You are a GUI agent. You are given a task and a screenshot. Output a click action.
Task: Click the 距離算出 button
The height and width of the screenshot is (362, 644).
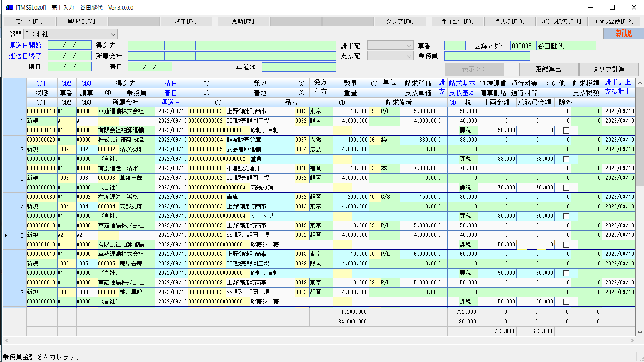point(548,69)
